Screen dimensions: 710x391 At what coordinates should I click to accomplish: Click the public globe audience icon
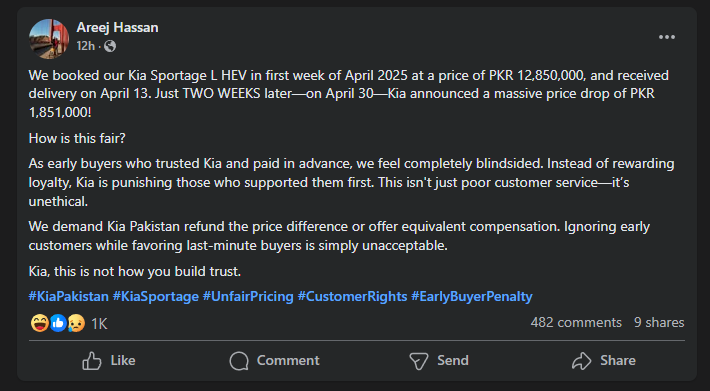point(110,46)
